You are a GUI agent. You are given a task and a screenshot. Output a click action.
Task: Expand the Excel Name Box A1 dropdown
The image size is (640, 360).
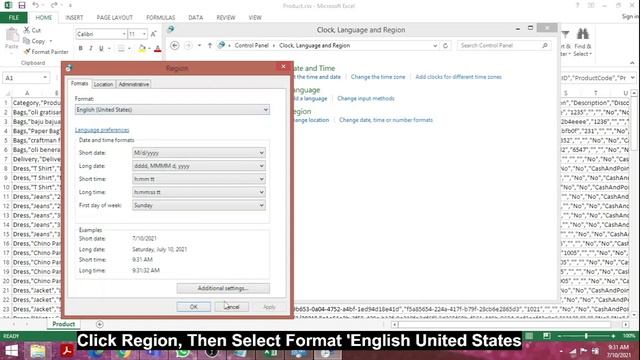pos(45,78)
